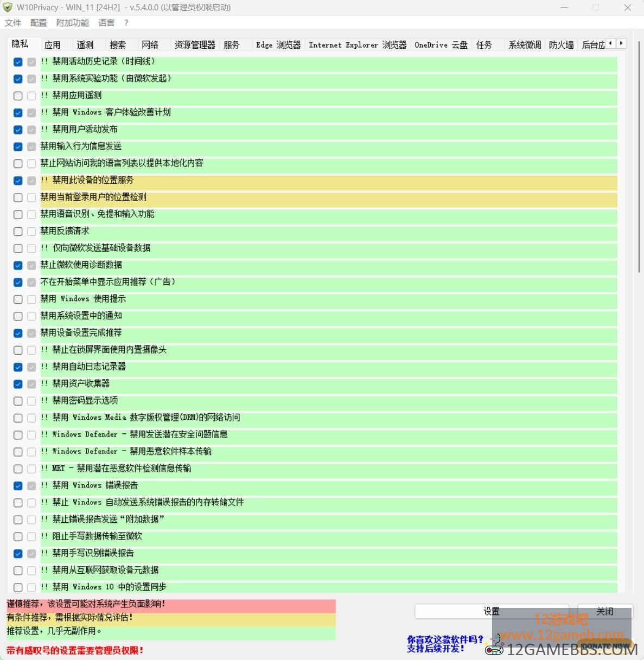Check 禁止在锁屏界面使用内置摄像头 checkbox
Image resolution: width=644 pixels, height=660 pixels.
[x=18, y=350]
